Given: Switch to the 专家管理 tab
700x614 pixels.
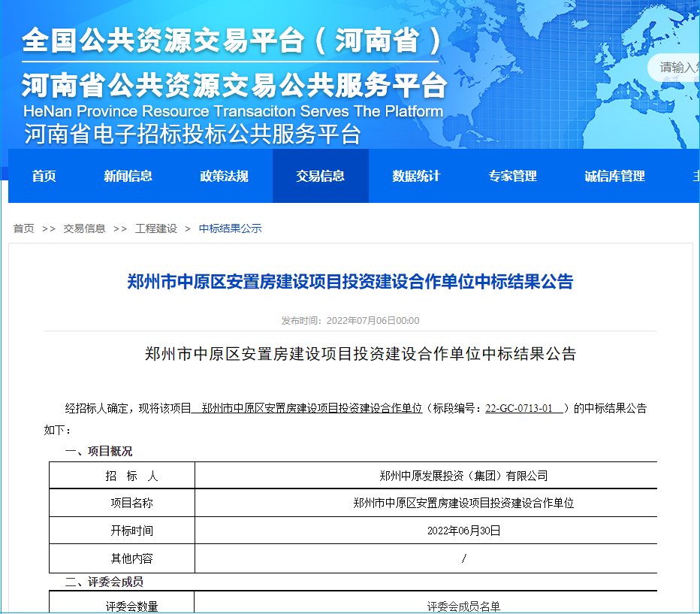Looking at the screenshot, I should 512,176.
